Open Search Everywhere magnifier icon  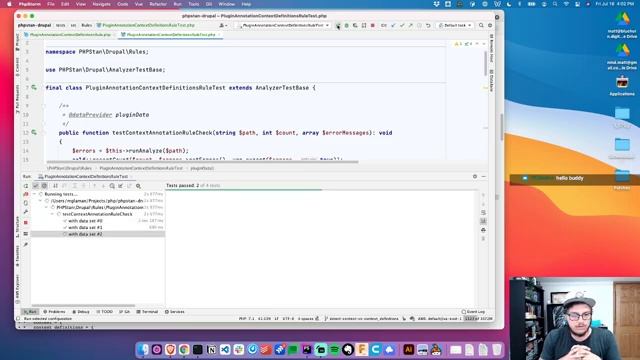point(481,25)
